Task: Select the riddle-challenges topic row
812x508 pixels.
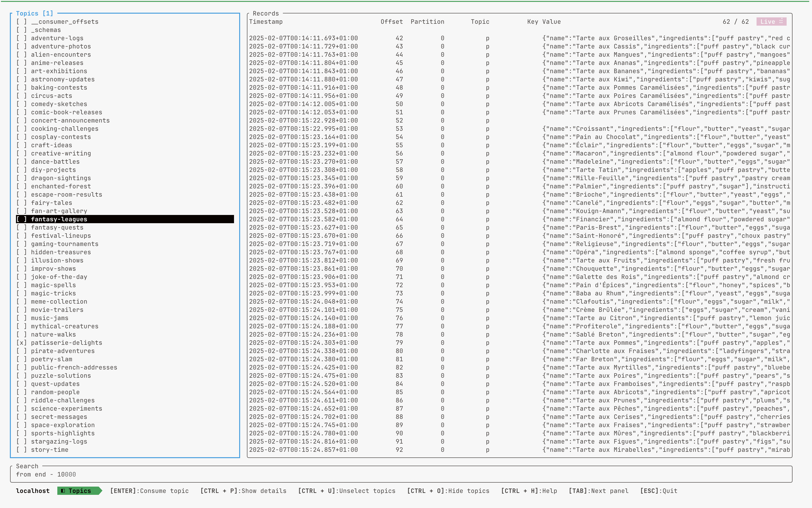Action: pos(125,401)
